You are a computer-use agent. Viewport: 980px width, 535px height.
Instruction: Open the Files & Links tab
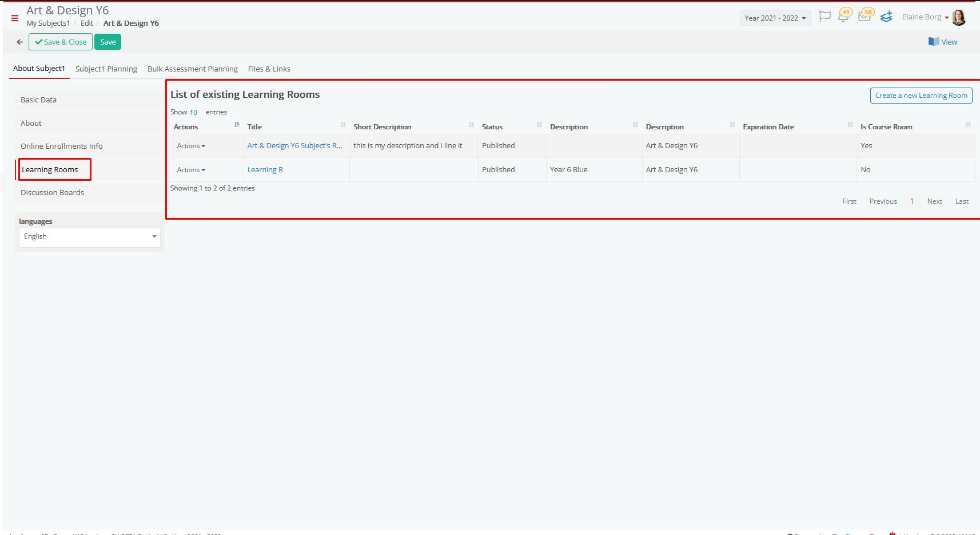269,69
